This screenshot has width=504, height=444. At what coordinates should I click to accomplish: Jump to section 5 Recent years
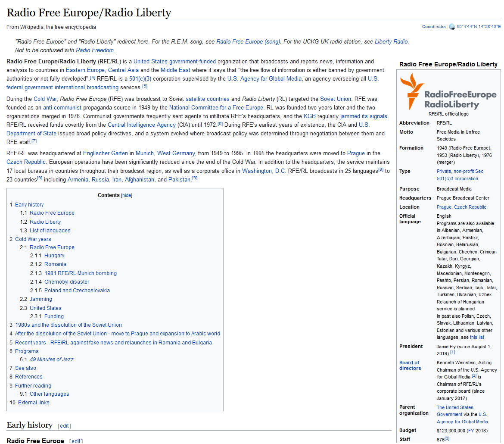pos(113,343)
